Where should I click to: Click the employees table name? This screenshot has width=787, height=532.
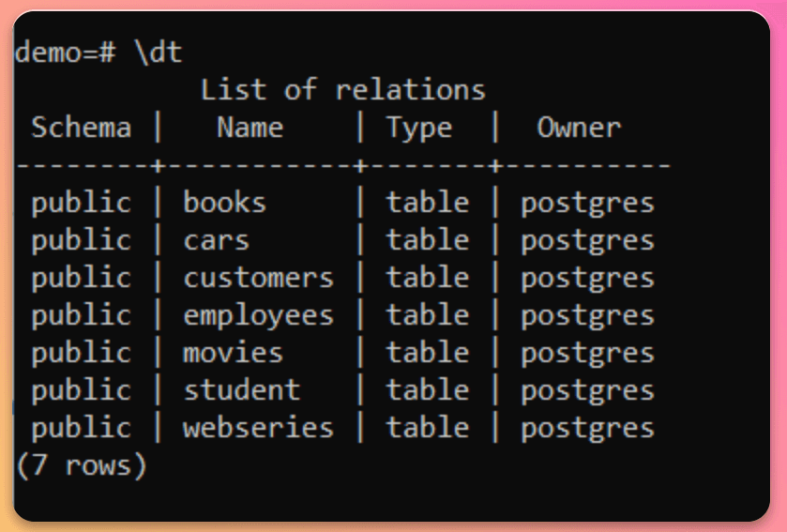258,317
